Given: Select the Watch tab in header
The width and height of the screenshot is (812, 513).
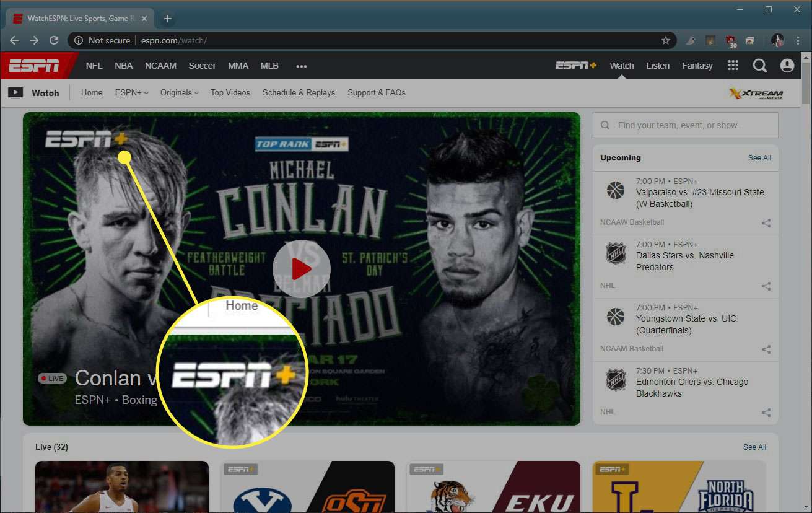Looking at the screenshot, I should 622,66.
